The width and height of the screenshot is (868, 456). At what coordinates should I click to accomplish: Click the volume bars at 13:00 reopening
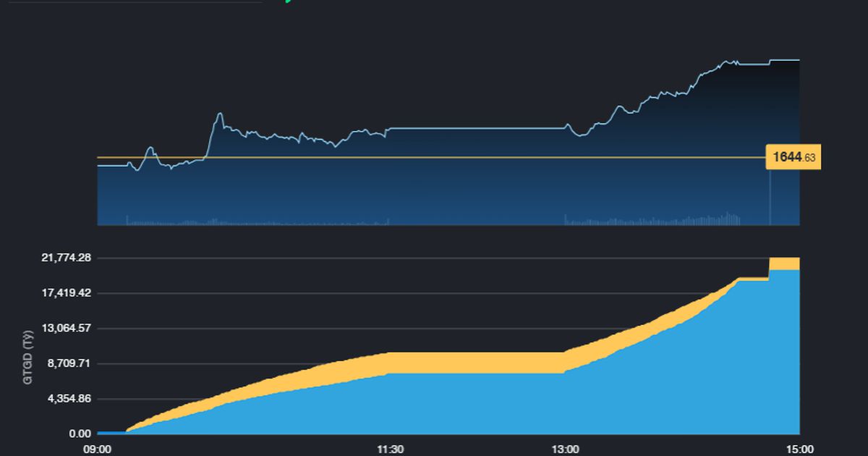click(x=566, y=220)
